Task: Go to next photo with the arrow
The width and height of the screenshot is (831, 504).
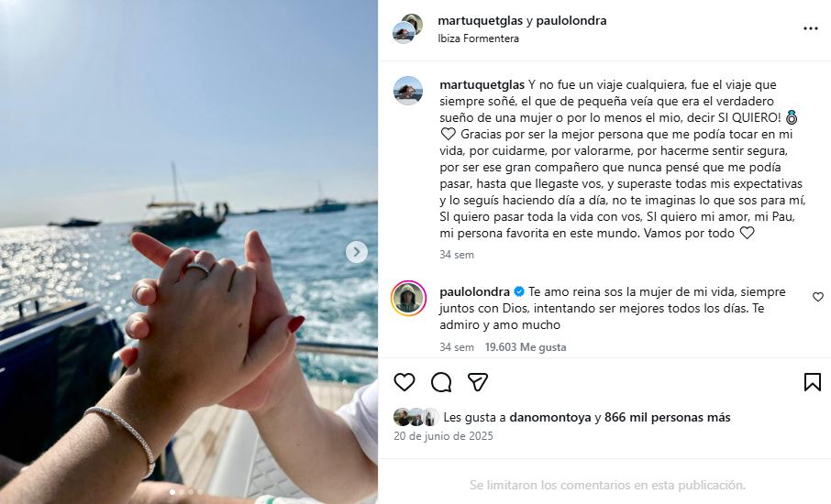Action: tap(357, 252)
